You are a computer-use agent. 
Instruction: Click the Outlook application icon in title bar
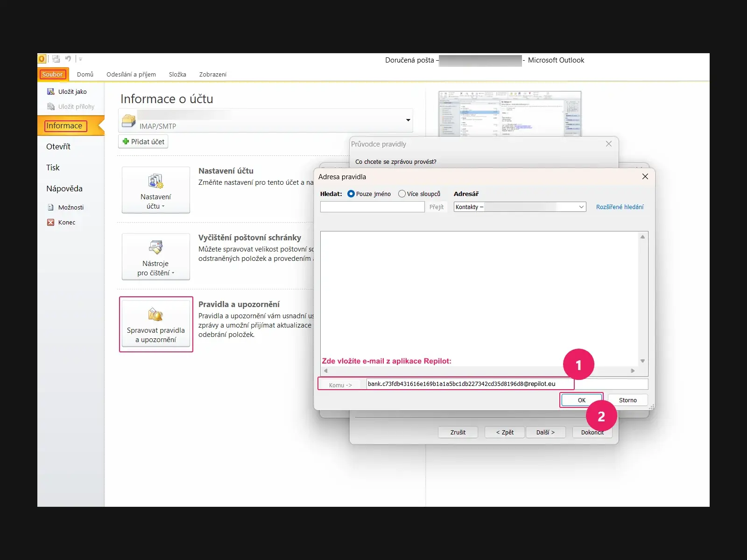click(x=42, y=59)
